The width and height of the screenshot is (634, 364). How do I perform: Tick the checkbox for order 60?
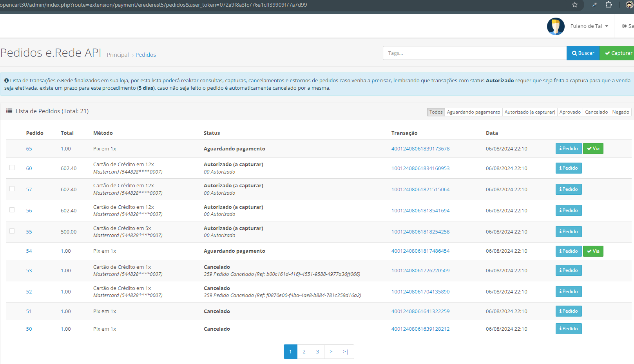(x=12, y=167)
